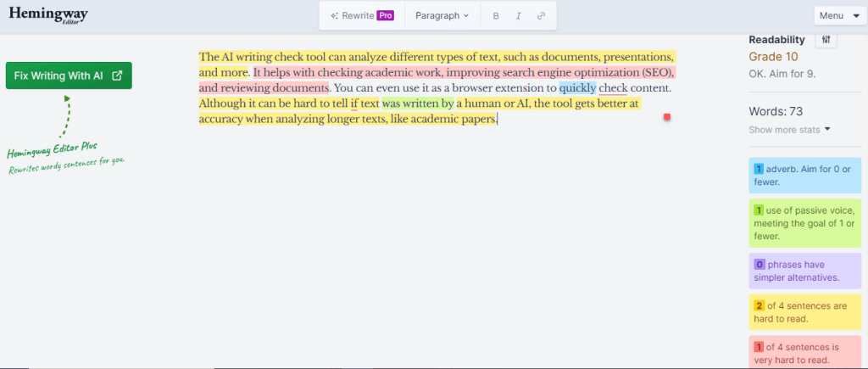
Task: Click the green highlighted phrase "was written by"
Action: tap(417, 103)
